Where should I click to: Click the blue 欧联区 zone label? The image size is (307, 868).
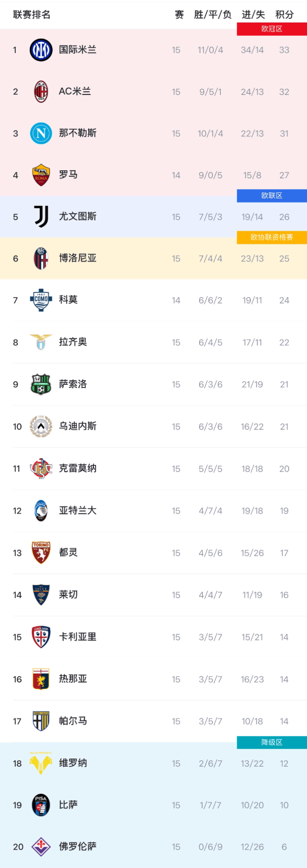click(272, 196)
